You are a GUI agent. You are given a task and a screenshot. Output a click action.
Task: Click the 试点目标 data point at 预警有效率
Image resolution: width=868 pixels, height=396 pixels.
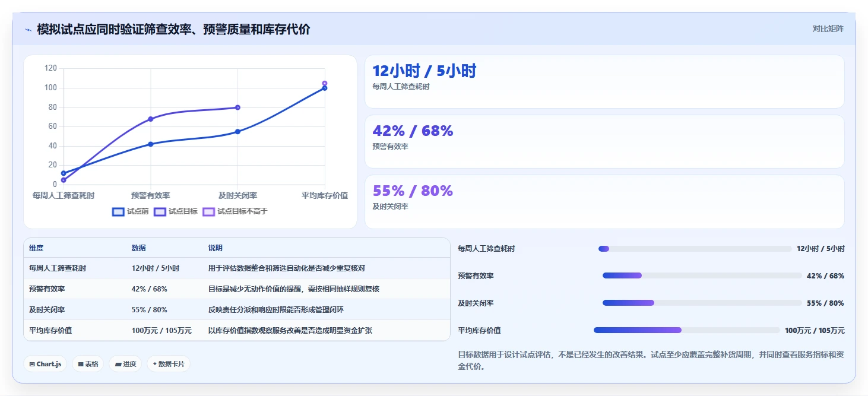click(x=150, y=119)
